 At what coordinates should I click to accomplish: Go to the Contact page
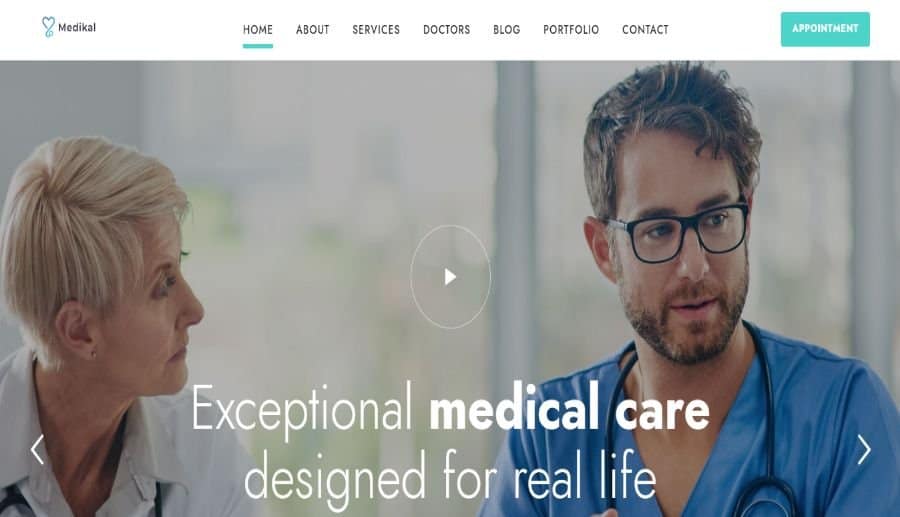pyautogui.click(x=645, y=30)
